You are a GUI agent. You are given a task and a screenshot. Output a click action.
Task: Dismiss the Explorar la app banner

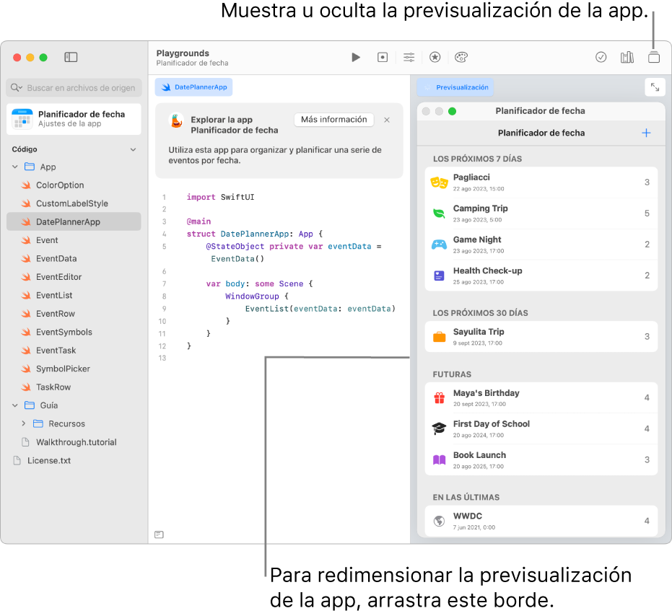(387, 120)
